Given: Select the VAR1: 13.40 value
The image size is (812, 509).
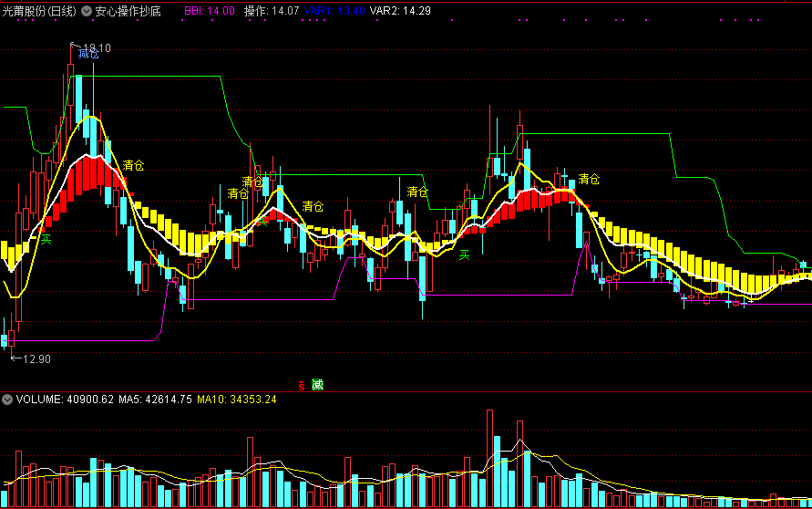Looking at the screenshot, I should pos(334,11).
